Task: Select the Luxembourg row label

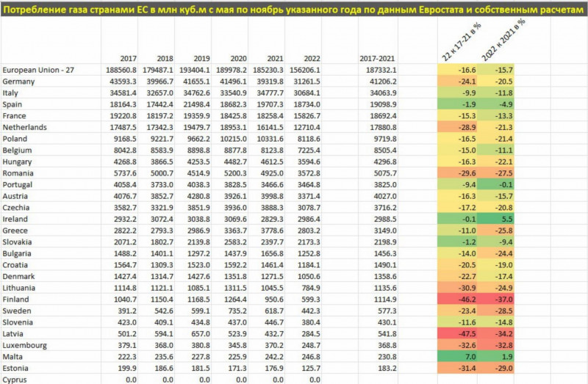Action: 24,345
